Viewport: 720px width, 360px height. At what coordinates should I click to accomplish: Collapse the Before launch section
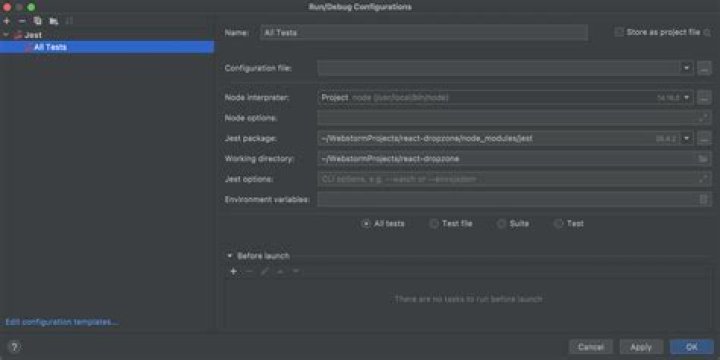(x=230, y=256)
